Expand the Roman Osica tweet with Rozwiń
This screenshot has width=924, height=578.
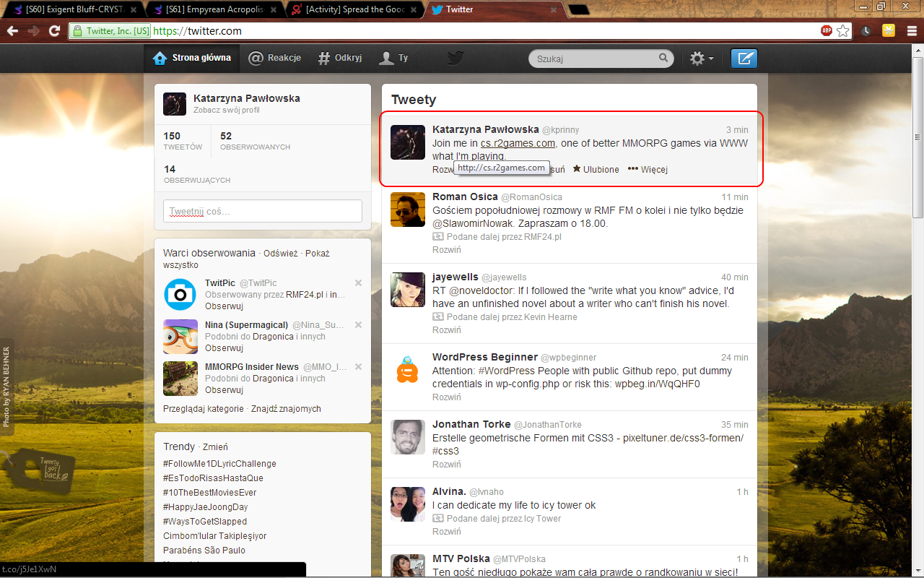pyautogui.click(x=446, y=249)
